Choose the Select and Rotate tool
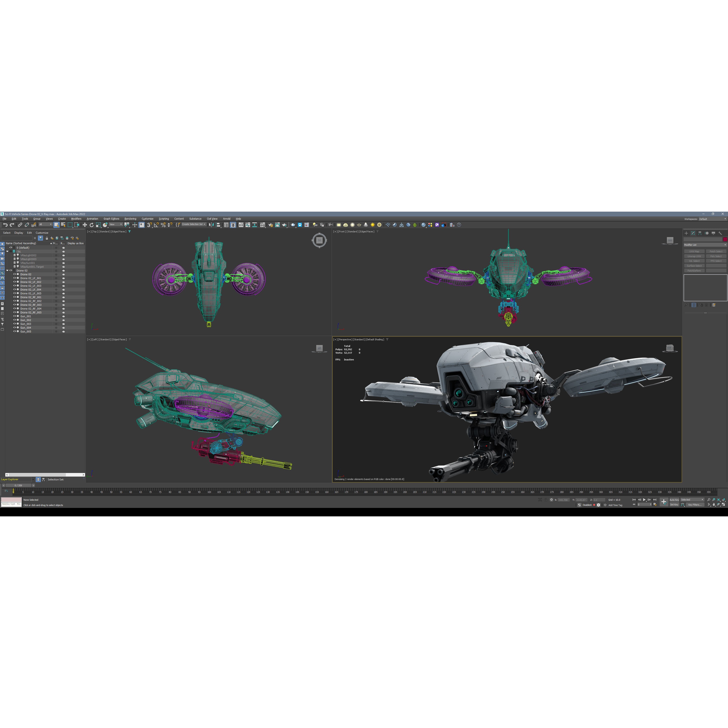Viewport: 728px width, 728px height. (92, 225)
